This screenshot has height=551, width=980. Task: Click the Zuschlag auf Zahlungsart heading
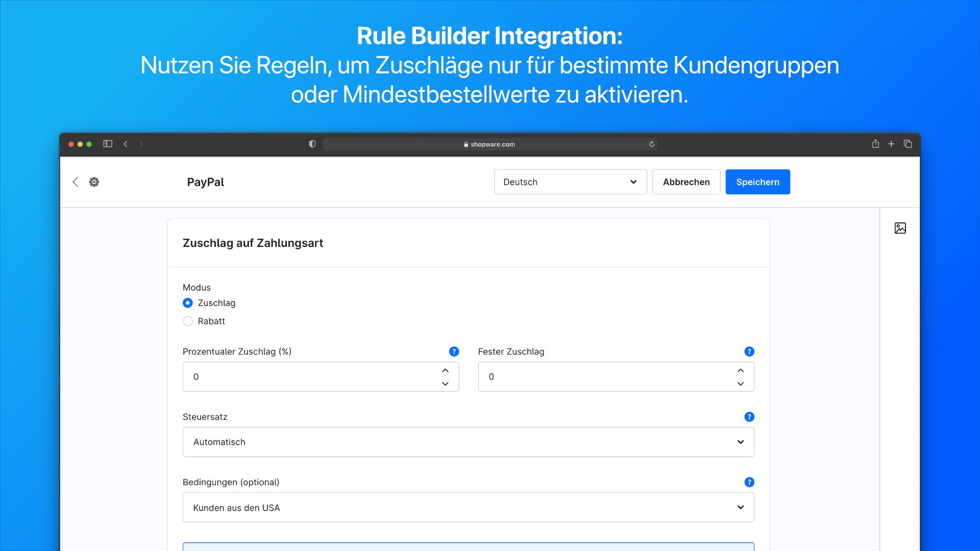tap(253, 243)
